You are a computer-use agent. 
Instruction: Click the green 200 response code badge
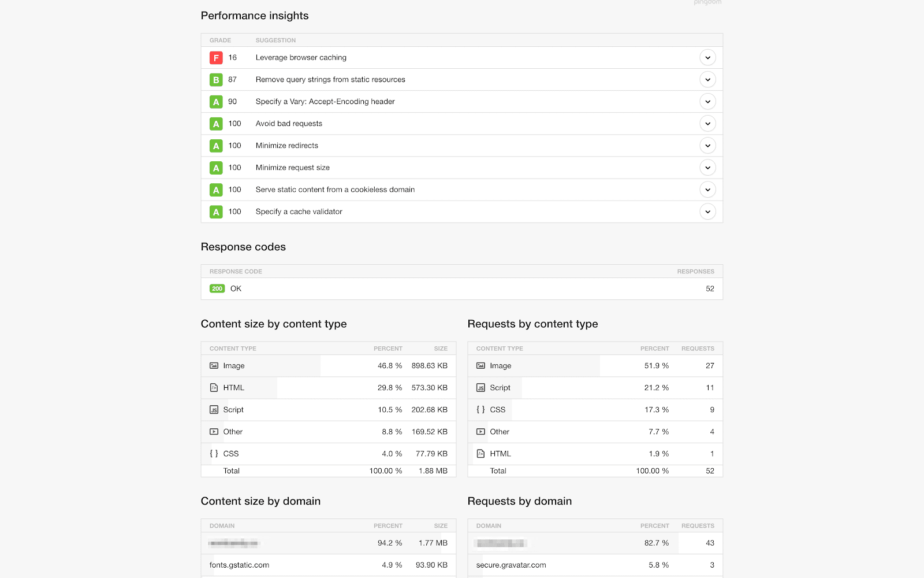pos(217,288)
